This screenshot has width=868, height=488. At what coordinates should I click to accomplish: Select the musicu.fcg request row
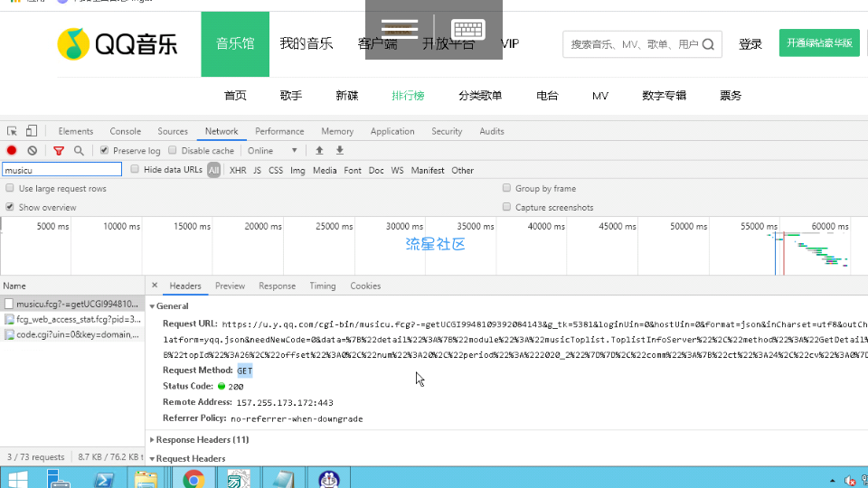click(72, 304)
